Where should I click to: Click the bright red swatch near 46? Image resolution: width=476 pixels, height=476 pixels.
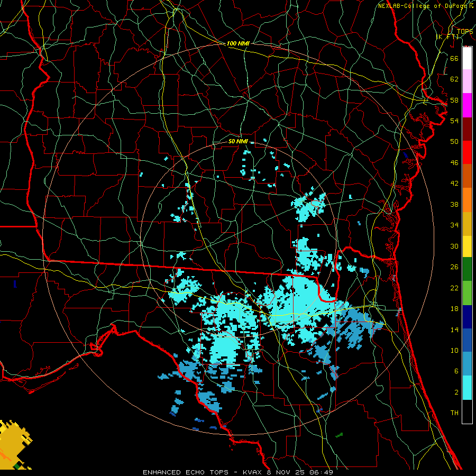pos(467,152)
